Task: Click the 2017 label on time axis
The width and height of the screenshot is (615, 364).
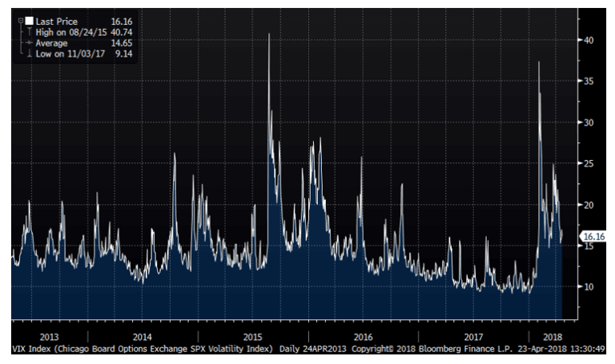Action: (x=473, y=337)
